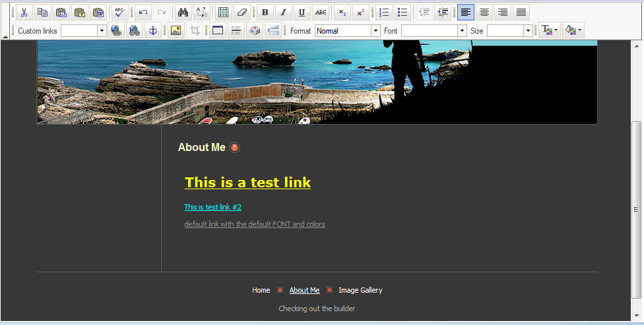Open the Image Gallery footer navigation item
The image size is (644, 325).
point(360,290)
